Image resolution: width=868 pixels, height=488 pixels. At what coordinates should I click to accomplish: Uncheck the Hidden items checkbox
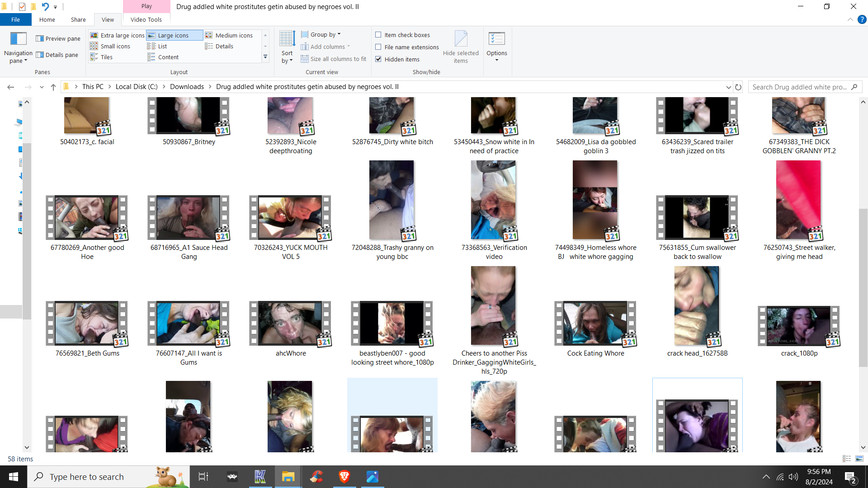(x=378, y=59)
